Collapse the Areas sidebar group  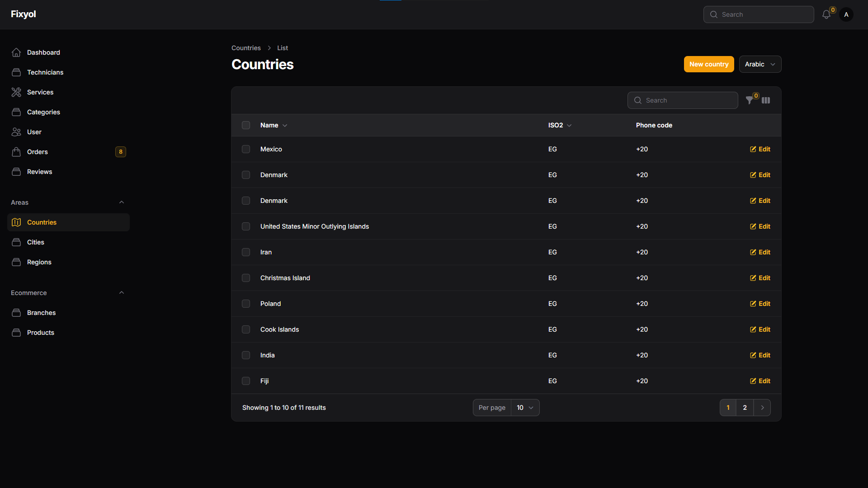(x=121, y=202)
